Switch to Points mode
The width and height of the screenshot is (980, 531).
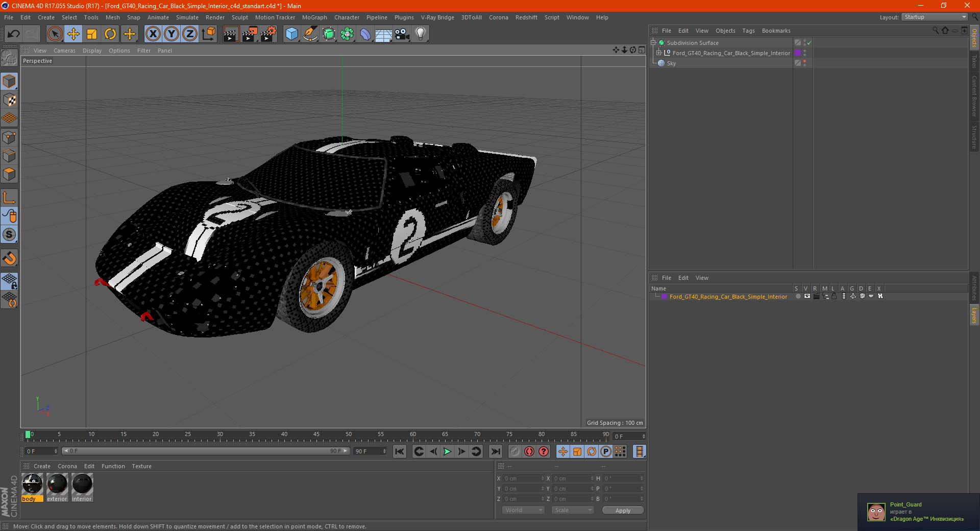(9, 137)
